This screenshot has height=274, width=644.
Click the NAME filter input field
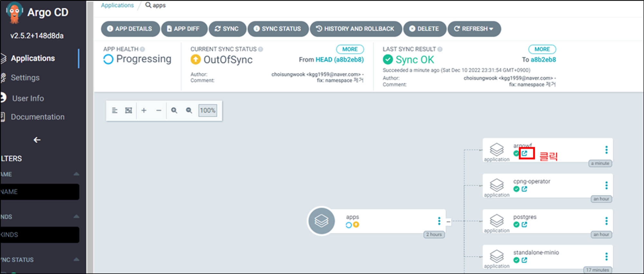40,192
